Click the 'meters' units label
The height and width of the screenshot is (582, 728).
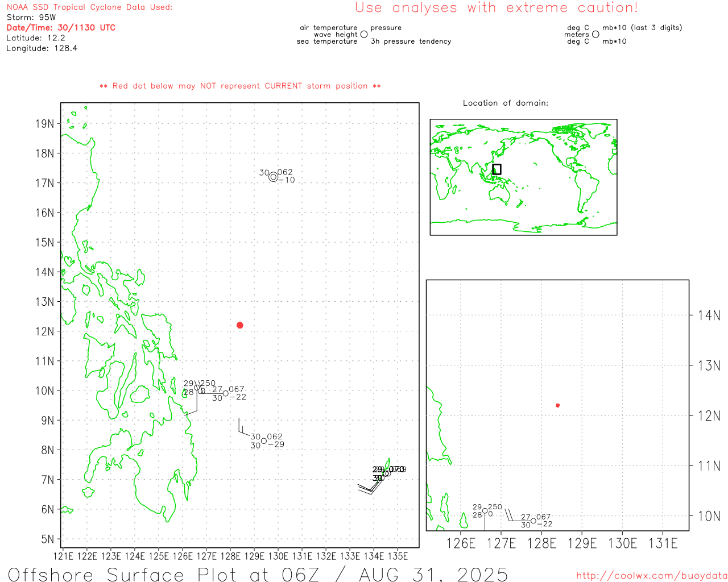[x=577, y=35]
